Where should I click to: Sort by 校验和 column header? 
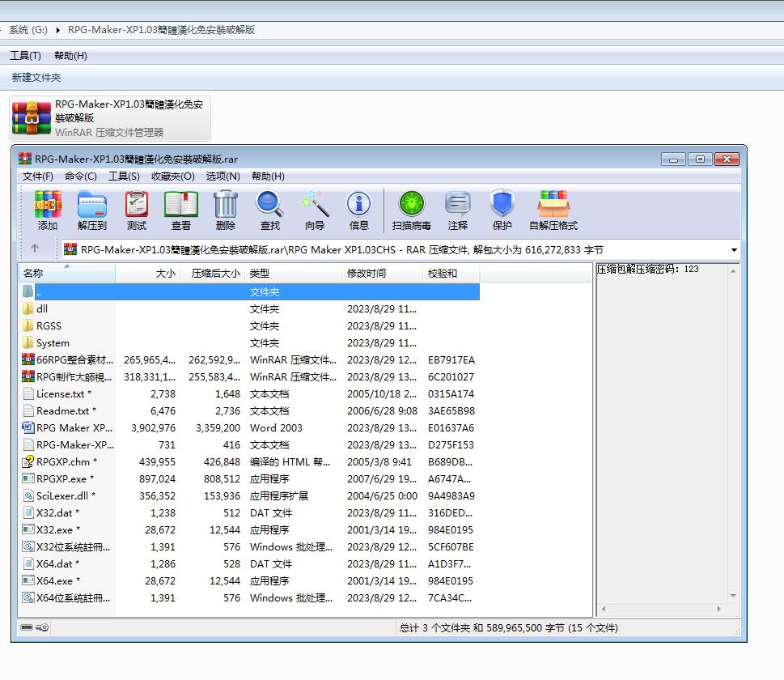[451, 273]
